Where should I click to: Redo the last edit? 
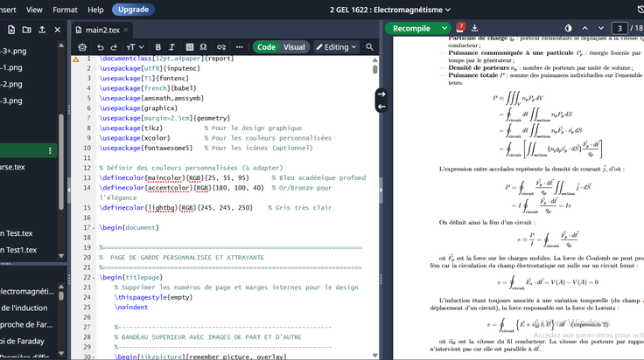(114, 47)
